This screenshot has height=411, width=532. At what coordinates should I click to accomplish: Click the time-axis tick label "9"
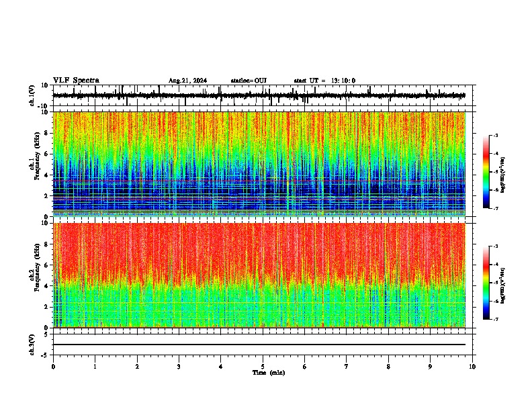pos(430,366)
